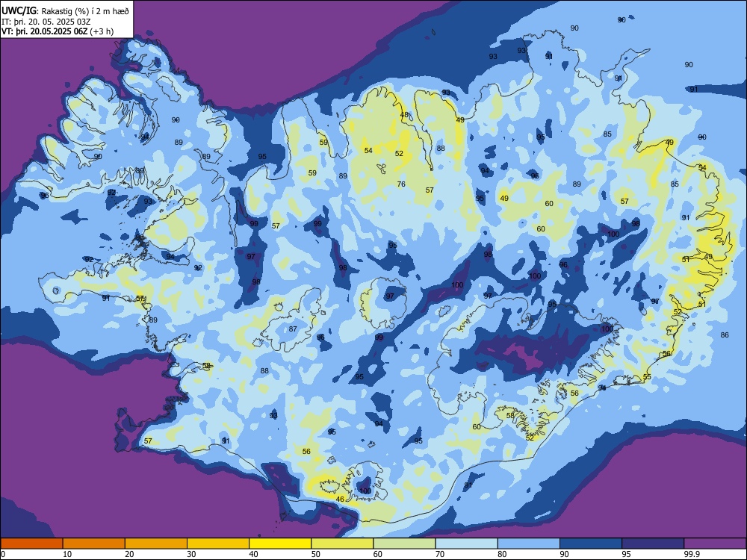The width and height of the screenshot is (747, 560).
Task: Select the 80–90 medium blue legend swatch
Action: [x=529, y=544]
